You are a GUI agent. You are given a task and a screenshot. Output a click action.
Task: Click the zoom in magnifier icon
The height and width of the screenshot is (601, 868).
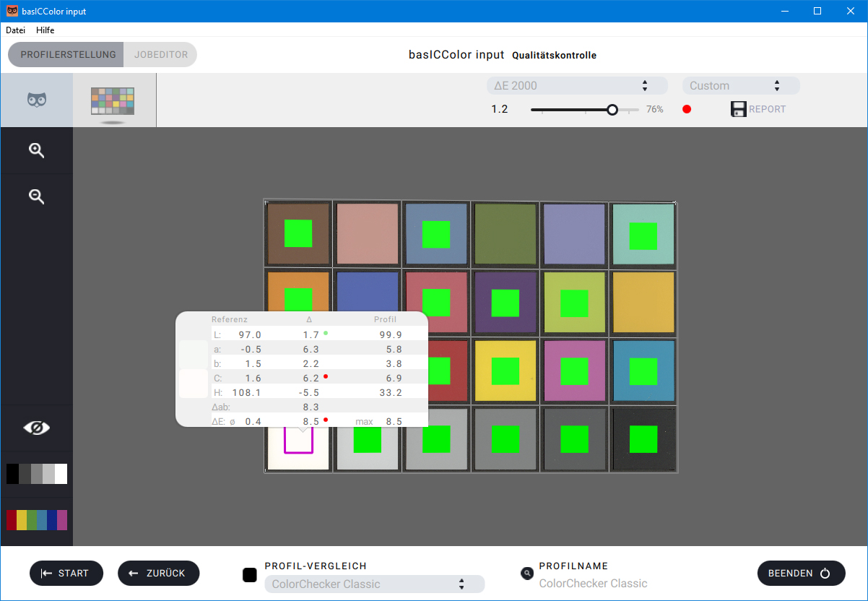pyautogui.click(x=37, y=150)
